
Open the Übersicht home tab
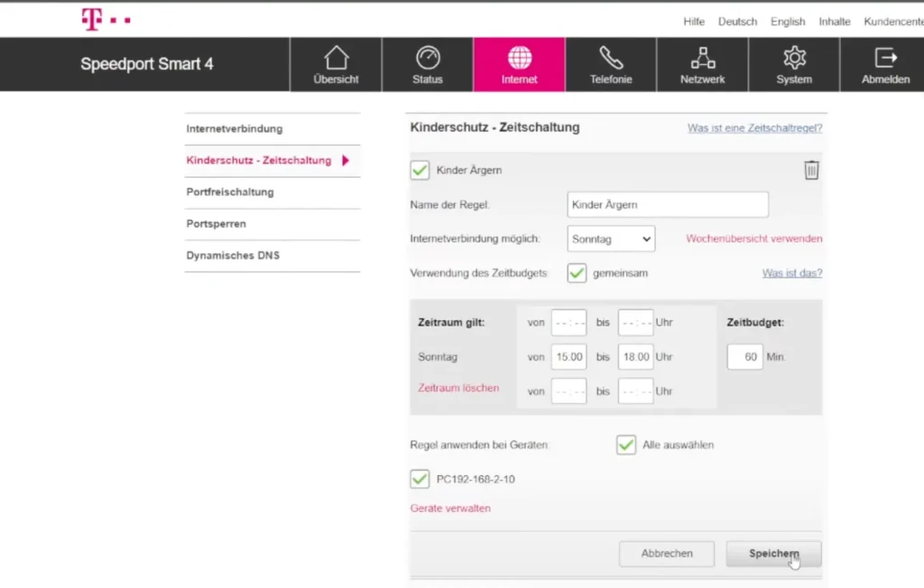(336, 65)
